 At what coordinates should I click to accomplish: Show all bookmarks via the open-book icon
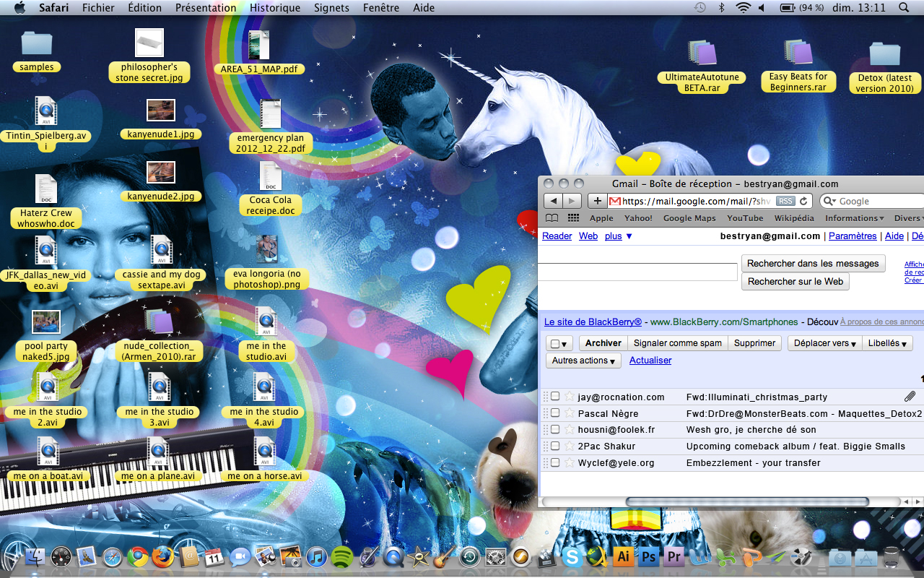(x=552, y=218)
